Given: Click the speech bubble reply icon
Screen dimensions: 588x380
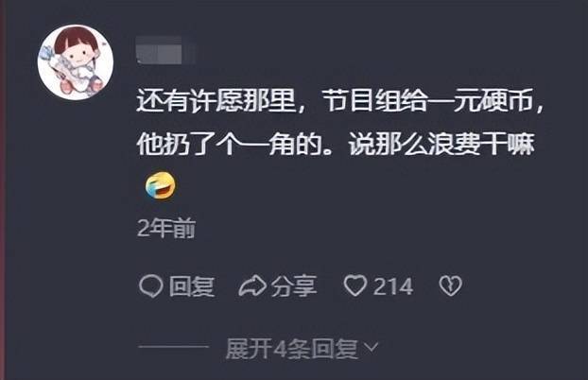Looking at the screenshot, I should 150,285.
